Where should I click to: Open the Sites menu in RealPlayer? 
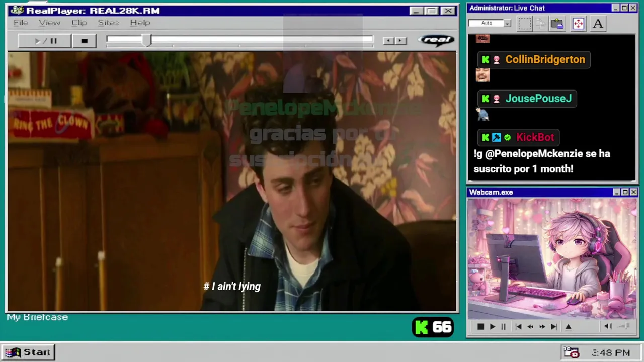click(108, 23)
